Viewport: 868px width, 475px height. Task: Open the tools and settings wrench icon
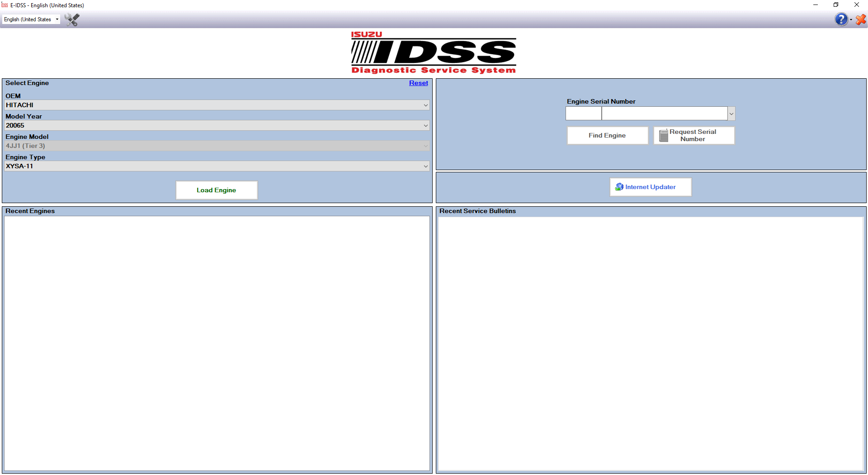click(72, 19)
